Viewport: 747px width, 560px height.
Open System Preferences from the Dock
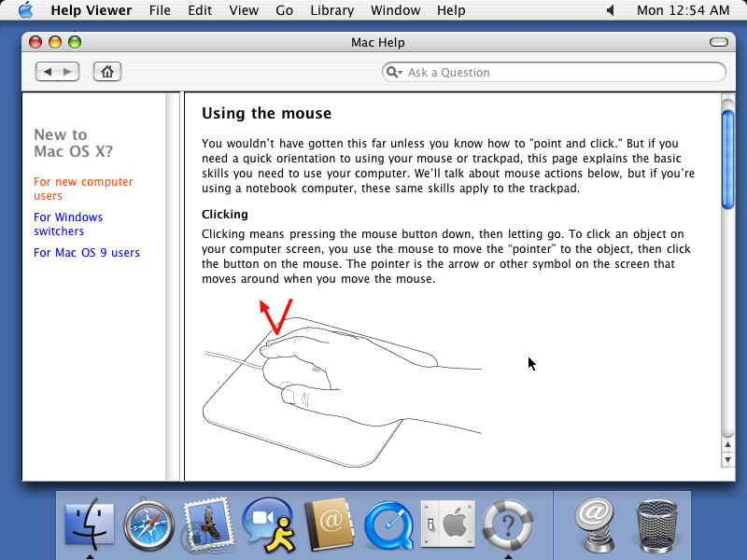point(448,525)
